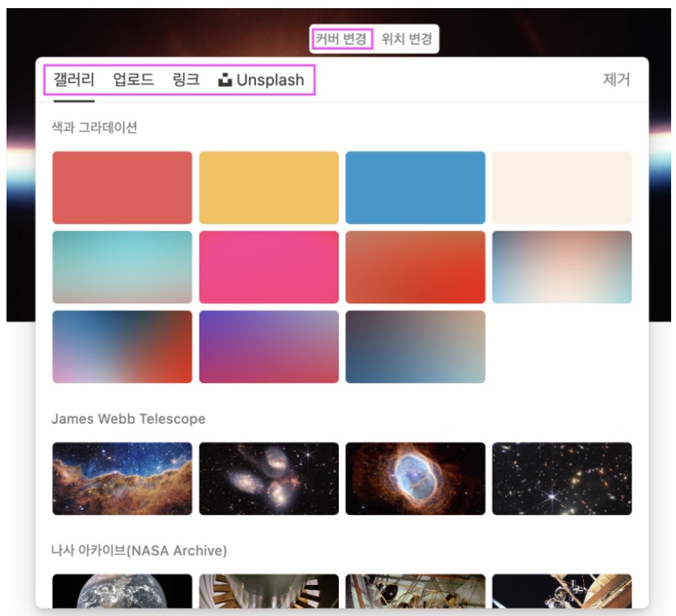Viewport: 676px width, 616px height.
Task: Pick the purple-to-magenta gradient swatch
Action: click(x=269, y=347)
